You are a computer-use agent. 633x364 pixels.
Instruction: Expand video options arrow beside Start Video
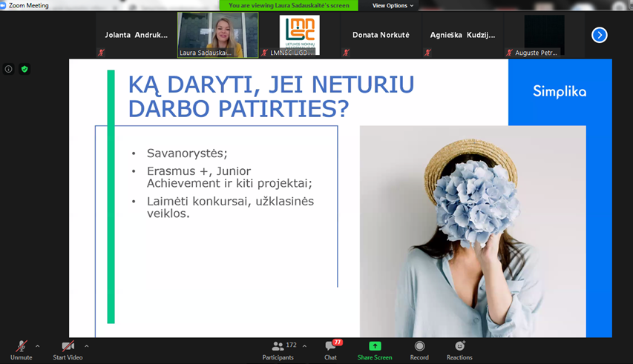pyautogui.click(x=87, y=346)
